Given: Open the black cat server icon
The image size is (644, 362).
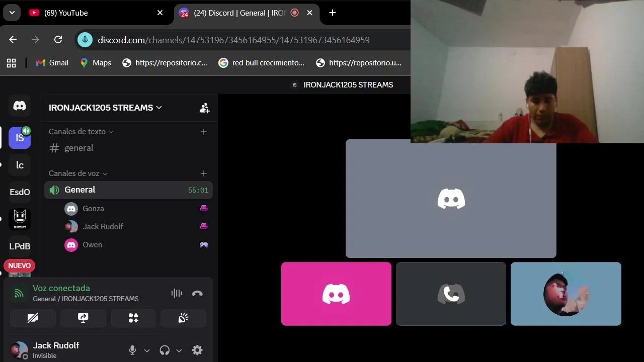Looking at the screenshot, I should [x=20, y=219].
